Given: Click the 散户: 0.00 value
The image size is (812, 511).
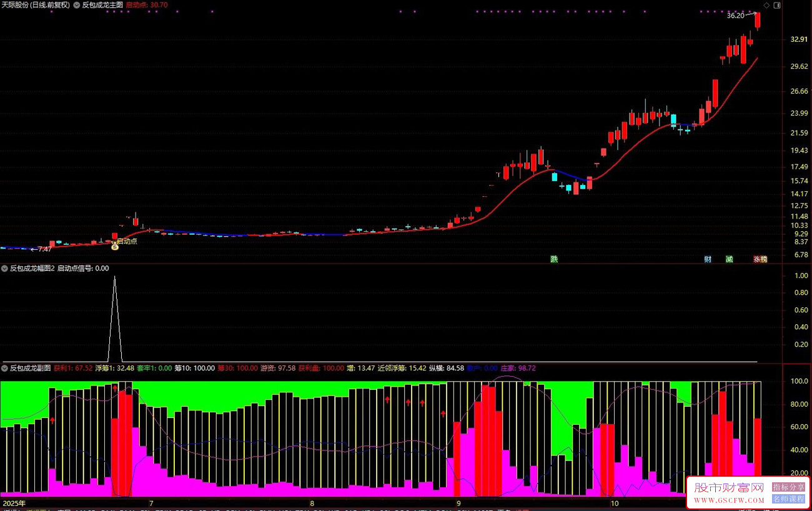Looking at the screenshot, I should pos(482,369).
